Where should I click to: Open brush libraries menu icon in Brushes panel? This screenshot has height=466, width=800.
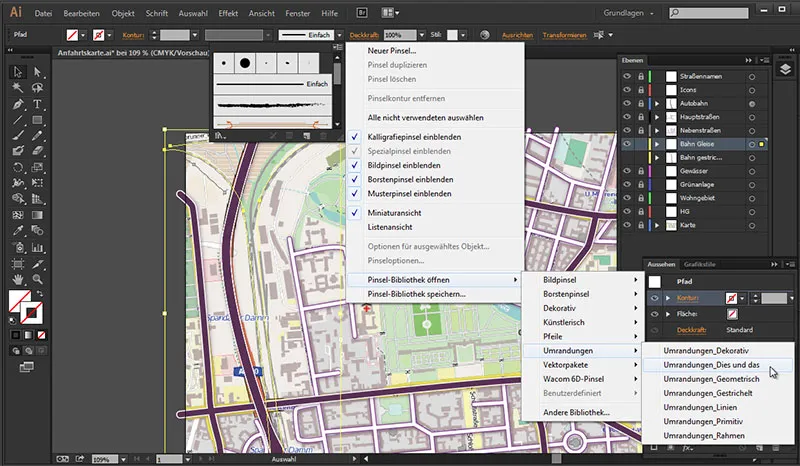(x=220, y=136)
